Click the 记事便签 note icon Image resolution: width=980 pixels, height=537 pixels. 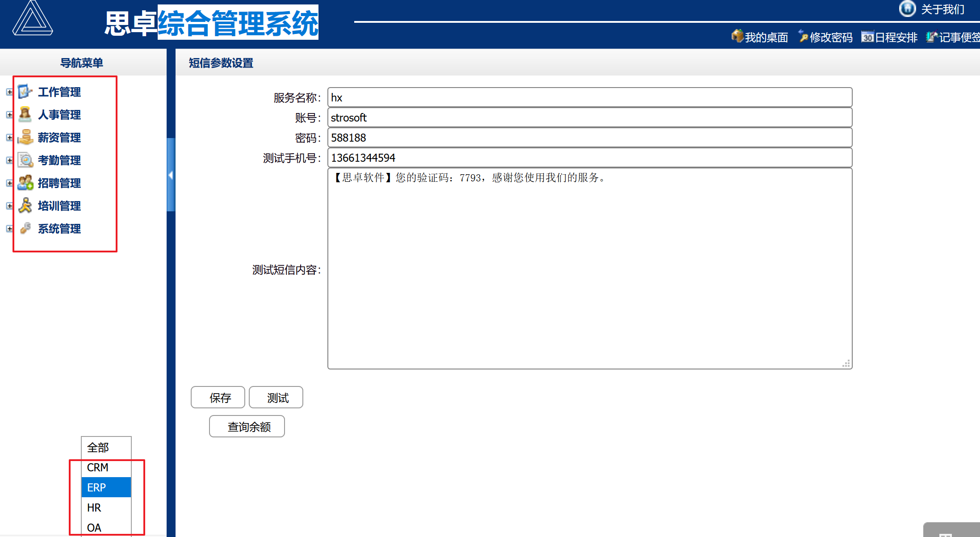pyautogui.click(x=932, y=37)
